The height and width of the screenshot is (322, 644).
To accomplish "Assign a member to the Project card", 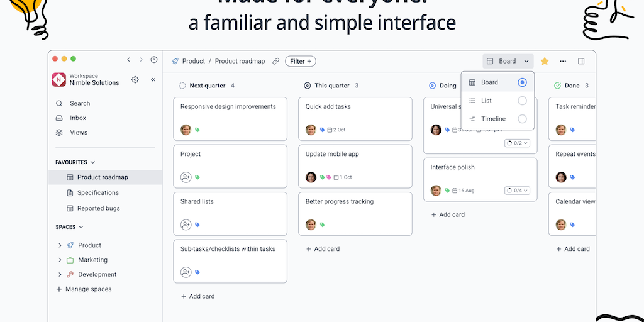I will click(186, 177).
